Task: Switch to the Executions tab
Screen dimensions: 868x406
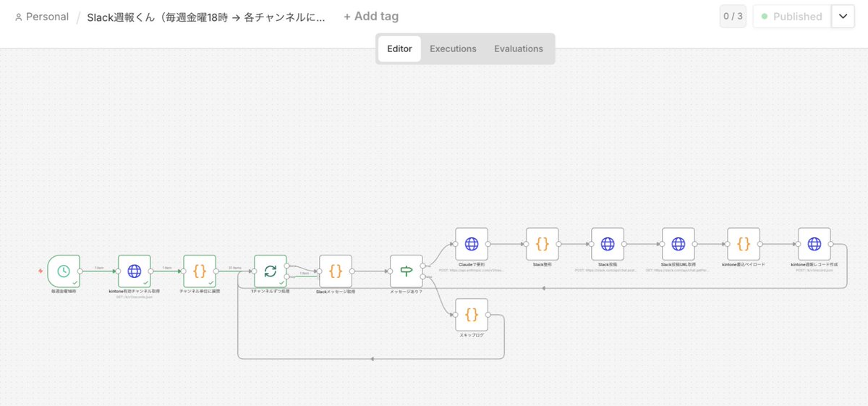Action: click(453, 48)
